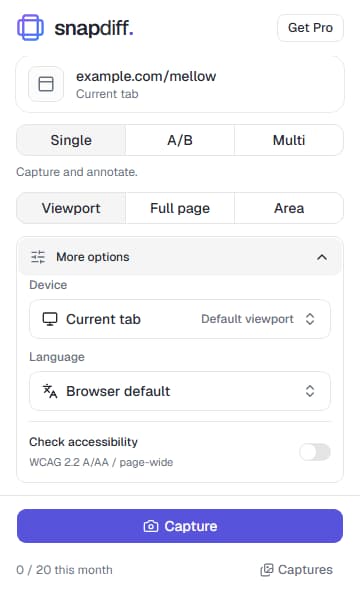Choose the Area capture option

coord(289,208)
